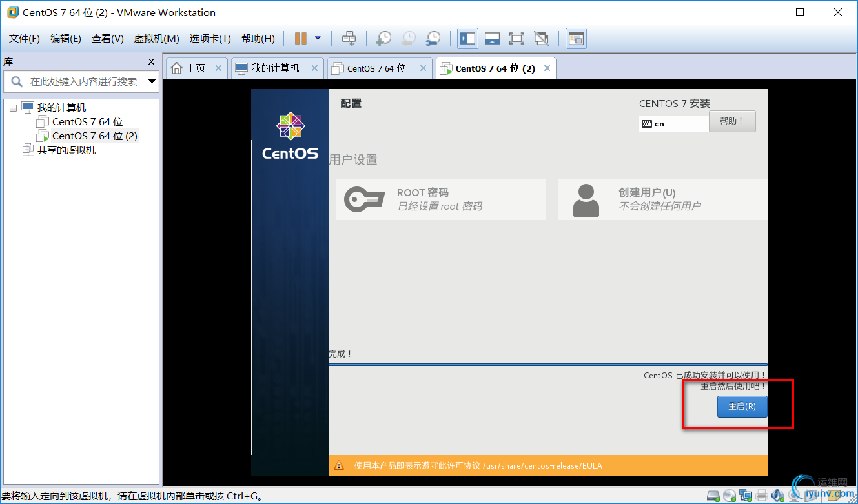Viewport: 858px width, 504px height.
Task: Open the library search dropdown arrow
Action: point(152,82)
